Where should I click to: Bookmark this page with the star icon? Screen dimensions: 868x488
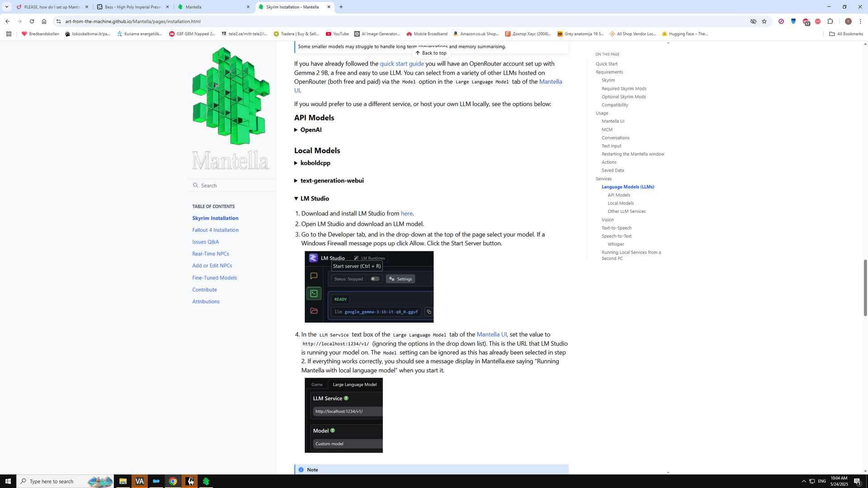tap(764, 21)
